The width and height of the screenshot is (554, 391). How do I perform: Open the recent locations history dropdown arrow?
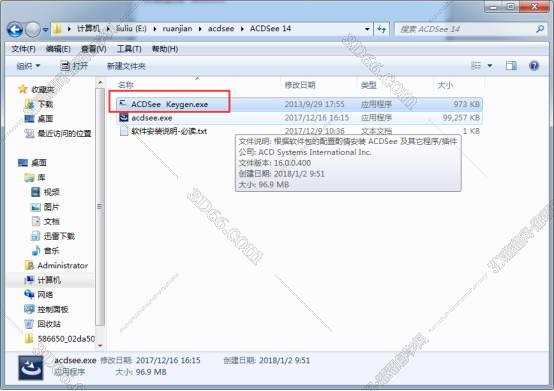[46, 30]
